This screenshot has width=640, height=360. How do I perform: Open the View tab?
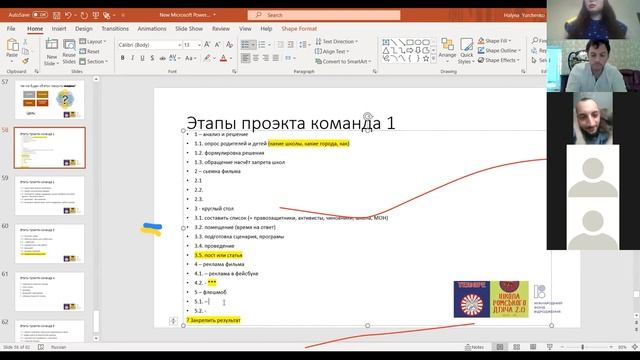click(x=245, y=29)
